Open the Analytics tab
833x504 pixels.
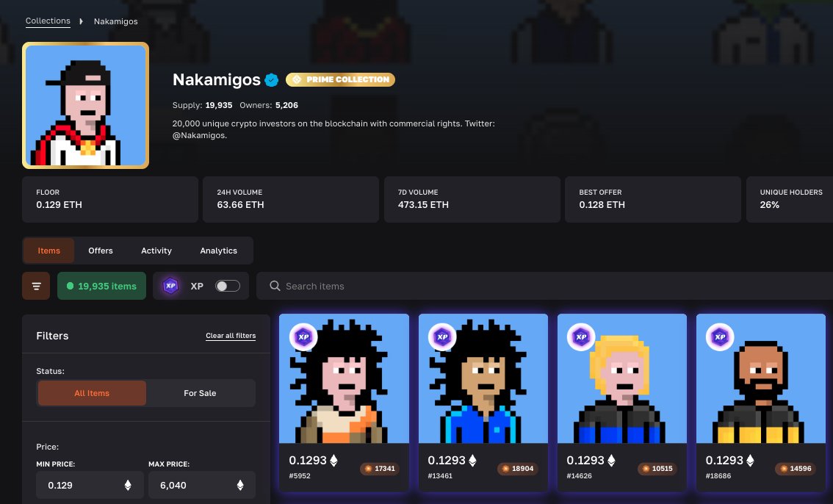click(x=218, y=251)
